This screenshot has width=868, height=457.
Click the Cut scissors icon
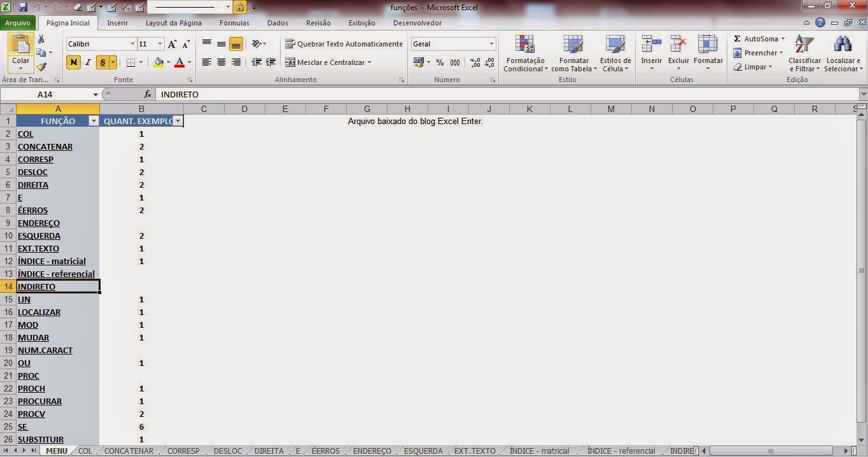click(x=41, y=39)
